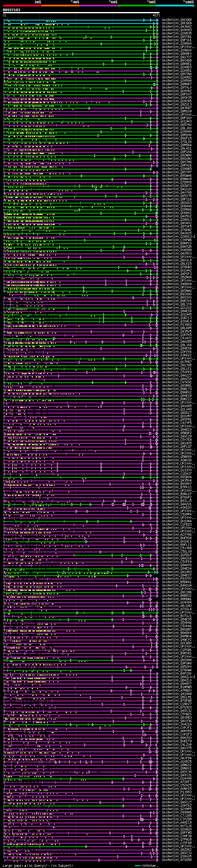Select subject UniRef100_P13993

pyautogui.click(x=177, y=792)
